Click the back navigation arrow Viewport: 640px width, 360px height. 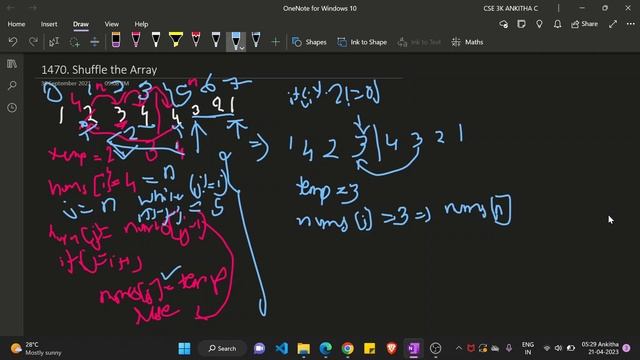[11, 8]
